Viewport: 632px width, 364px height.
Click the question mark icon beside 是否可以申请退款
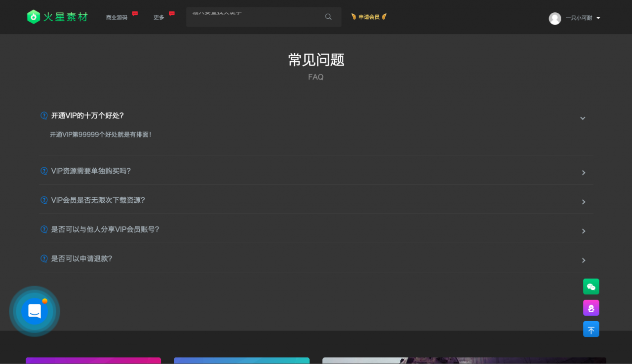click(x=43, y=258)
